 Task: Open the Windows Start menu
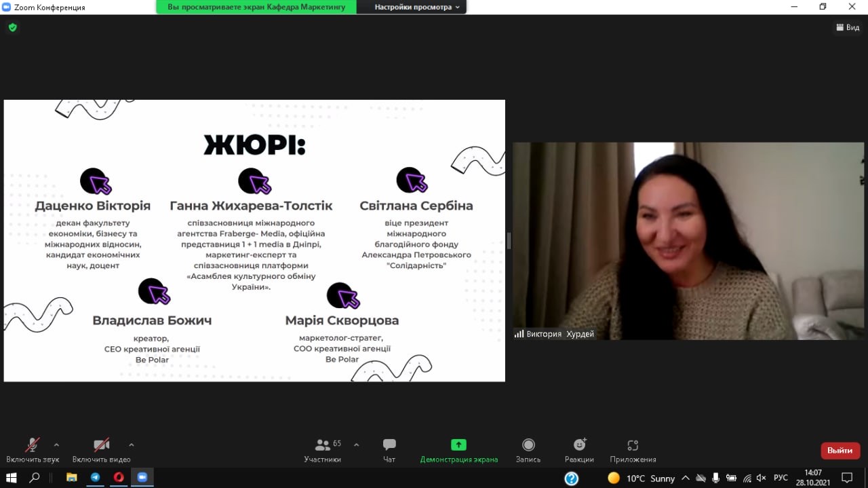tap(11, 478)
